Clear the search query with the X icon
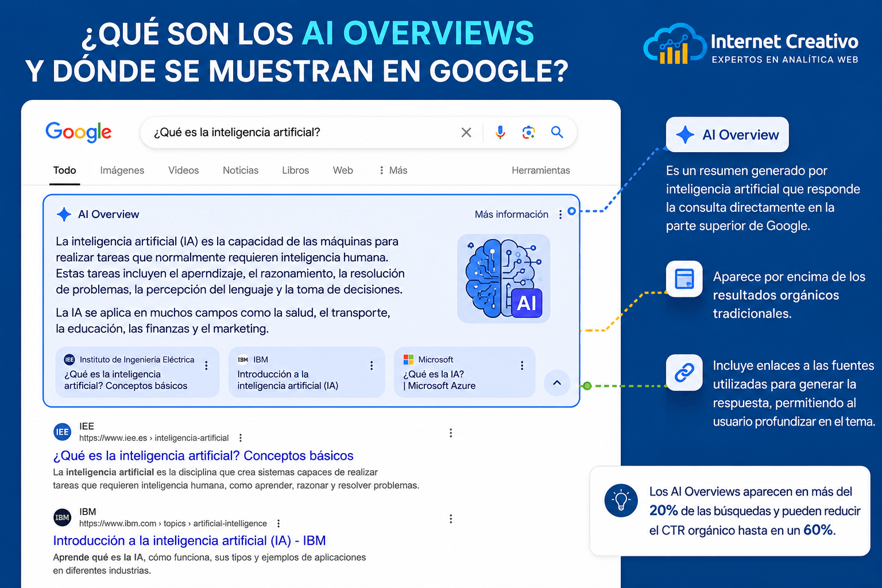The image size is (882, 588). pos(466,133)
